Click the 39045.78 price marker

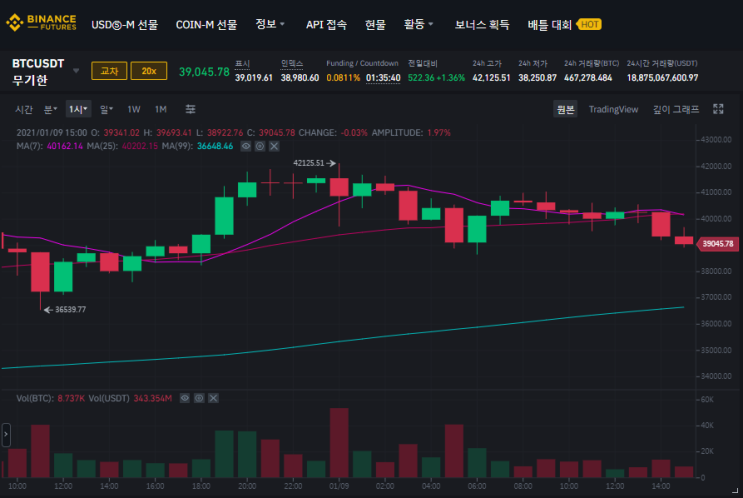(717, 244)
